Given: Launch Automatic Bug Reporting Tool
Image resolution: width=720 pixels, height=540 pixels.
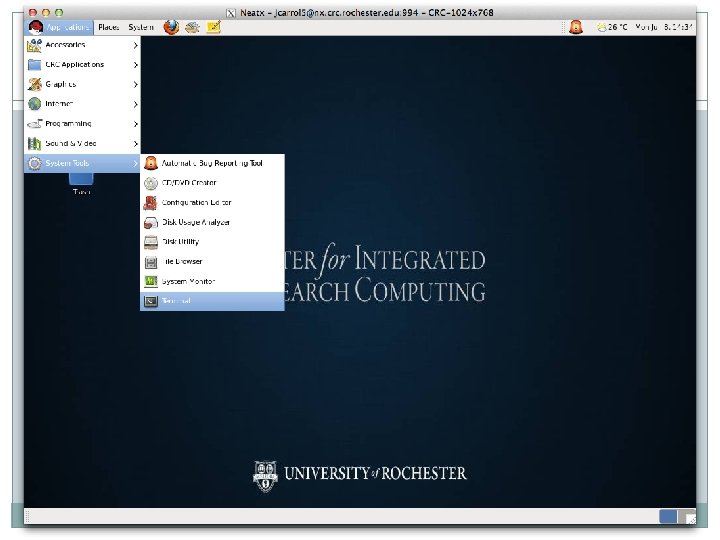Looking at the screenshot, I should [x=212, y=163].
